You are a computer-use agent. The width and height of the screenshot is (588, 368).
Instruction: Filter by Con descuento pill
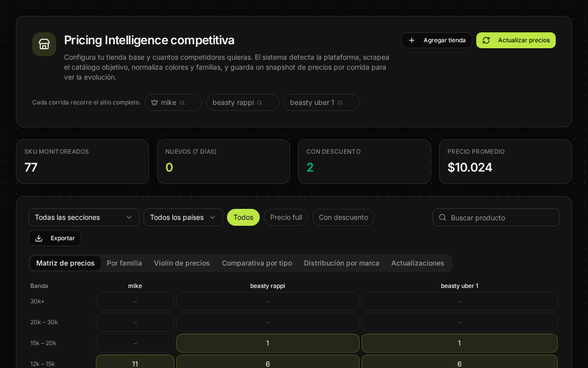pos(343,217)
